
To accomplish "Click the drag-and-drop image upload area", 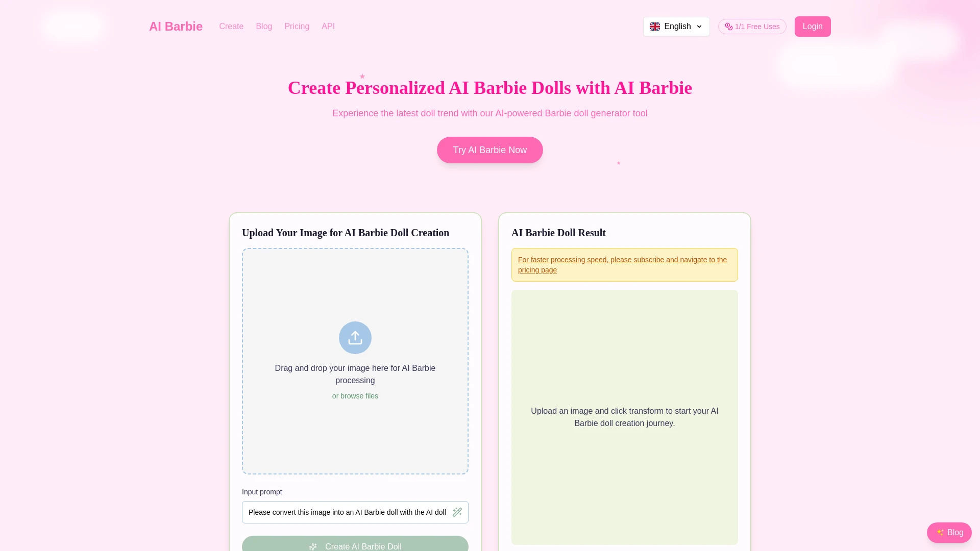I will [355, 361].
